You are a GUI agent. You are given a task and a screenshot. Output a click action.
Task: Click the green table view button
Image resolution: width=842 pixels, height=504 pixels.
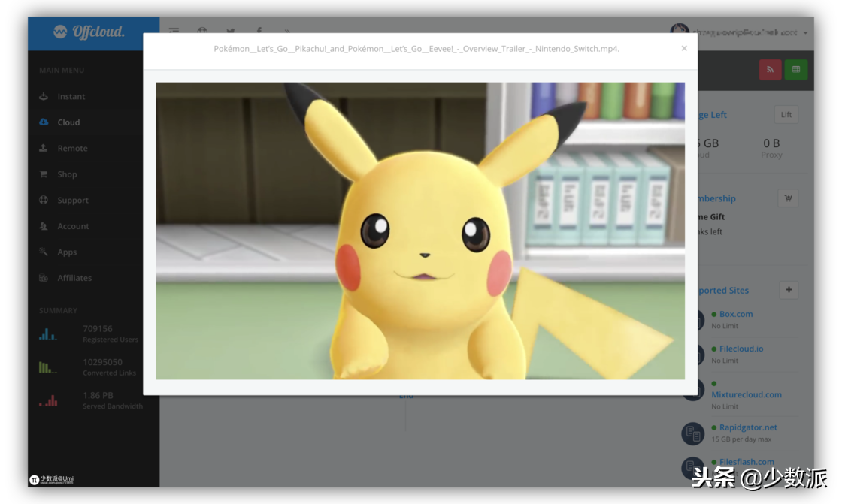coord(795,70)
